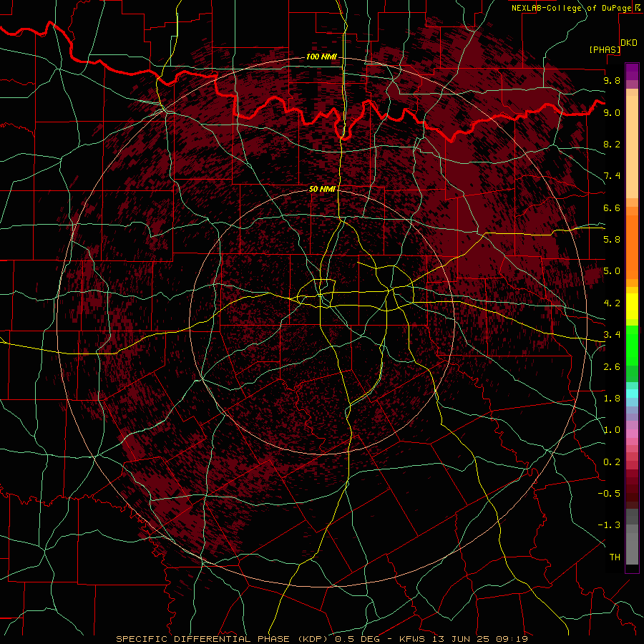Click the 3.4 value on the scale
The image size is (644, 644).
click(x=612, y=335)
